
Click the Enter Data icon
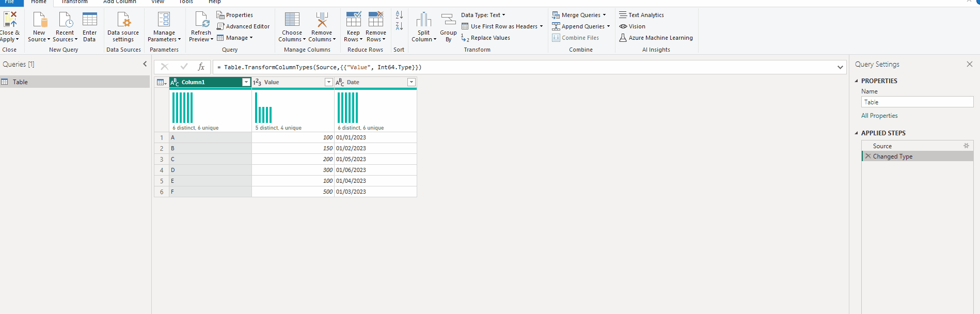click(x=89, y=20)
